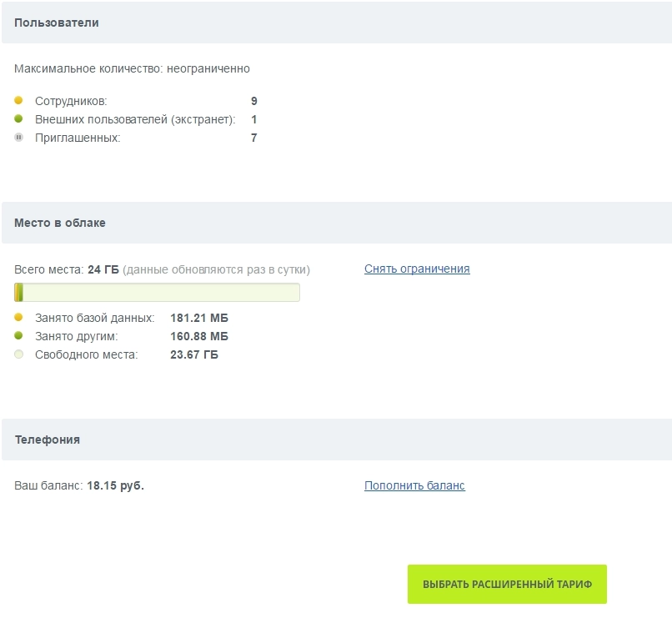Click the green dot beside Внешних пользователей
Screen dimensions: 672x618
pyautogui.click(x=18, y=119)
